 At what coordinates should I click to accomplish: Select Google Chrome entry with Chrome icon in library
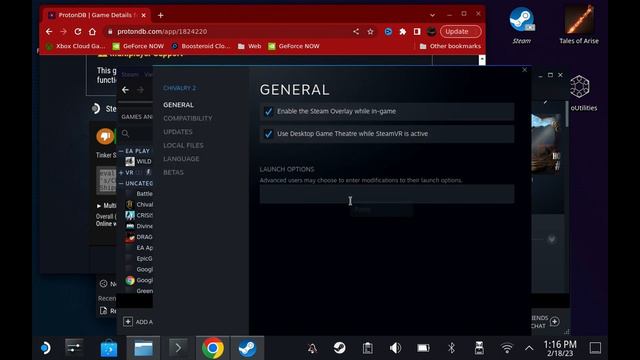coord(139,280)
